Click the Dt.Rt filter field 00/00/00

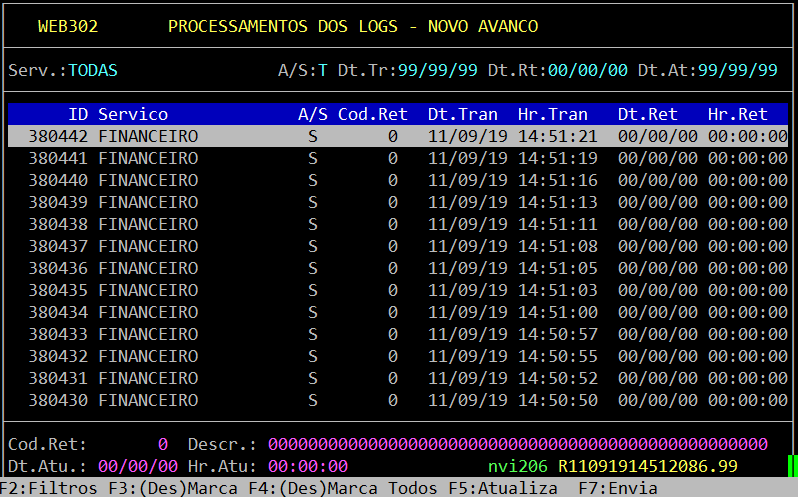click(587, 70)
